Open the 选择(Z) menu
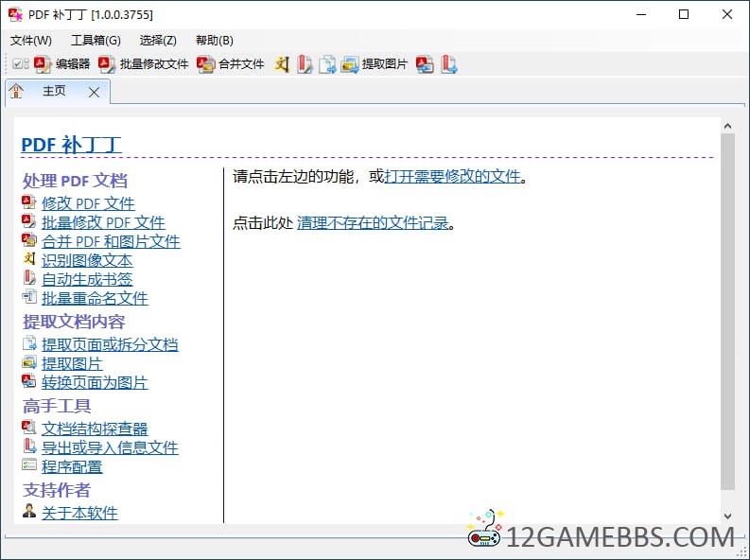Viewport: 750px width, 560px height. click(158, 41)
